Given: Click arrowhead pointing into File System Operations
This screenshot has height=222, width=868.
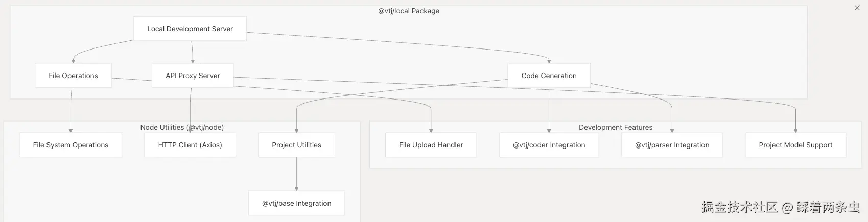Looking at the screenshot, I should (71, 131).
